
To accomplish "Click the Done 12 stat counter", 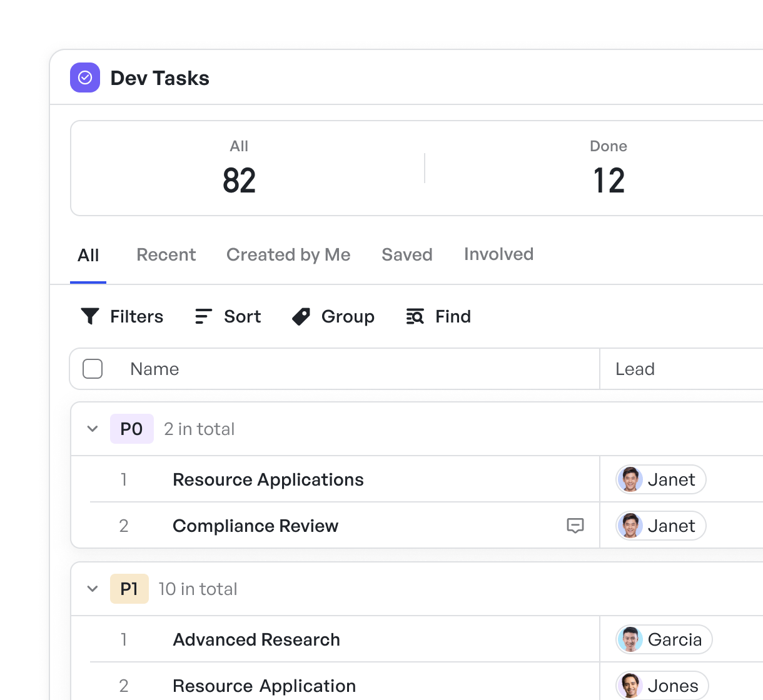I will pyautogui.click(x=609, y=168).
